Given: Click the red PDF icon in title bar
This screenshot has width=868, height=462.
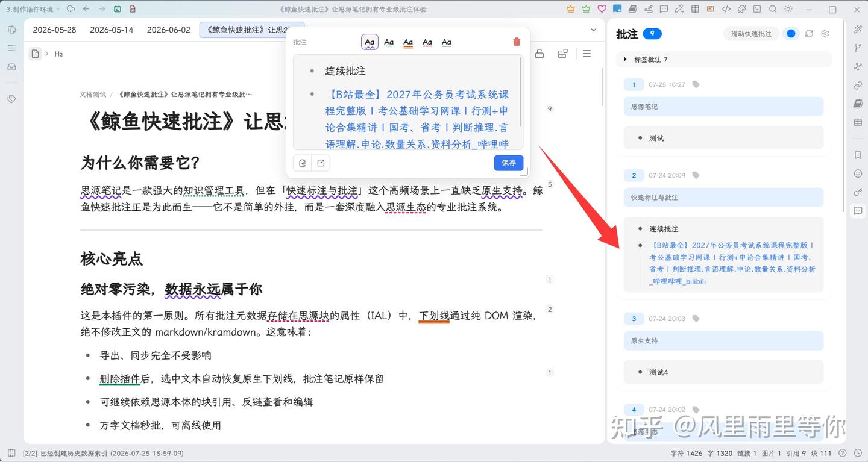Looking at the screenshot, I should [133, 9].
